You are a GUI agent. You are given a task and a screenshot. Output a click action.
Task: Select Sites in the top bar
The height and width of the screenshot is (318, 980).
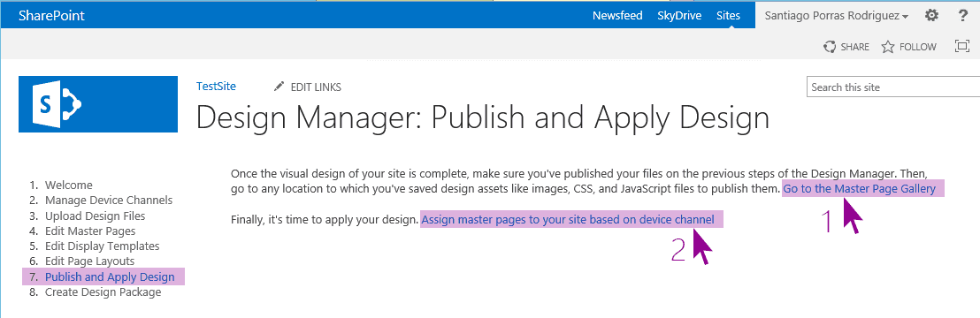click(728, 16)
